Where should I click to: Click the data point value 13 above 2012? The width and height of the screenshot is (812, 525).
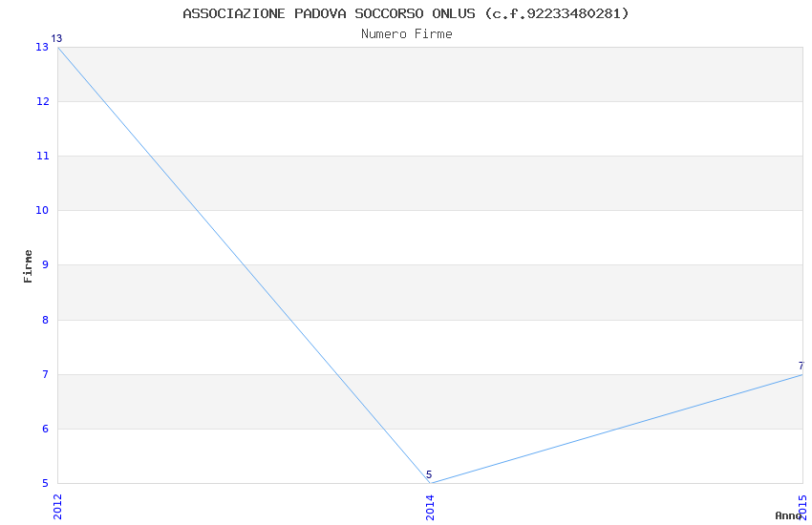pyautogui.click(x=56, y=38)
